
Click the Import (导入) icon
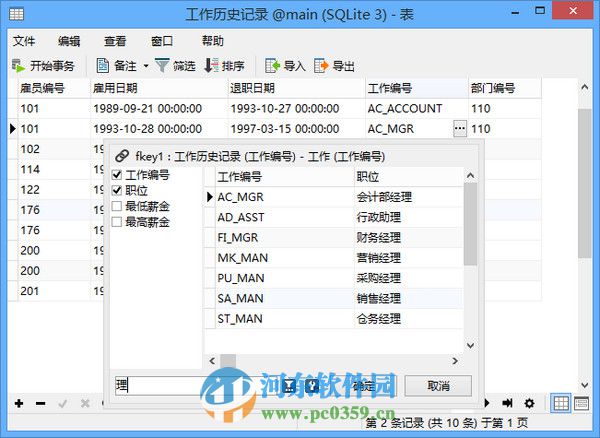click(x=273, y=66)
